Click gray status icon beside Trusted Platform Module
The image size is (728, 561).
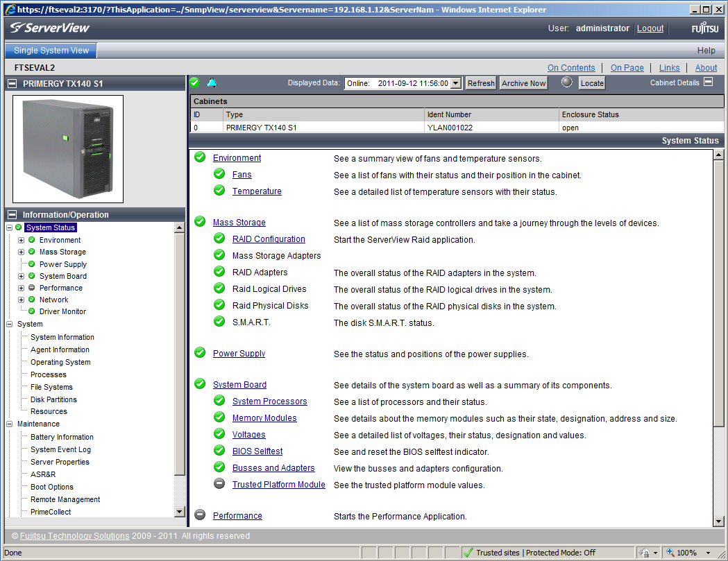[x=219, y=483]
